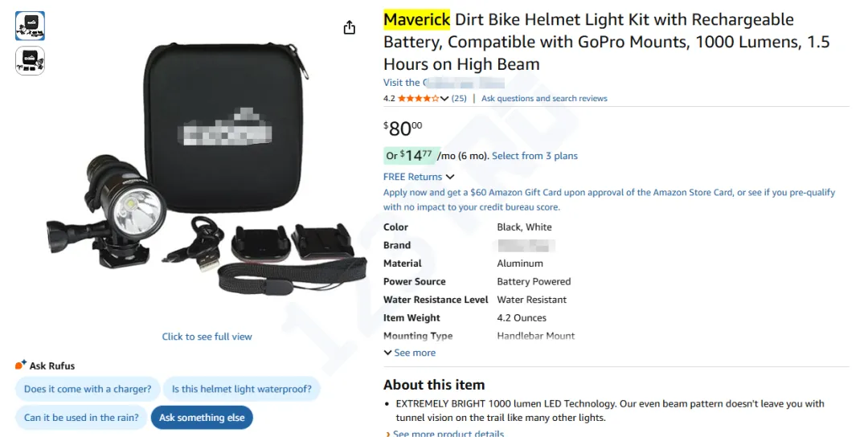Expand the FREE Returns dropdown
Image resolution: width=868 pixels, height=437 pixels.
450,177
